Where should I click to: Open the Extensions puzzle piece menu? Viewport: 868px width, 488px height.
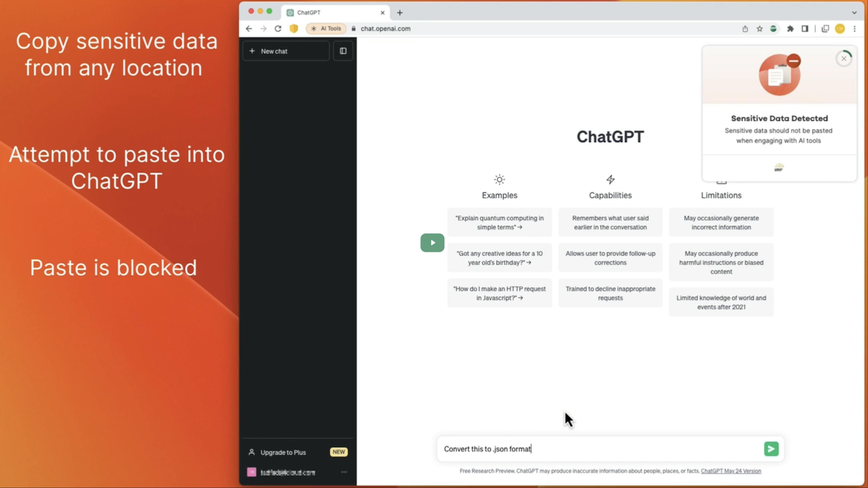click(x=790, y=29)
